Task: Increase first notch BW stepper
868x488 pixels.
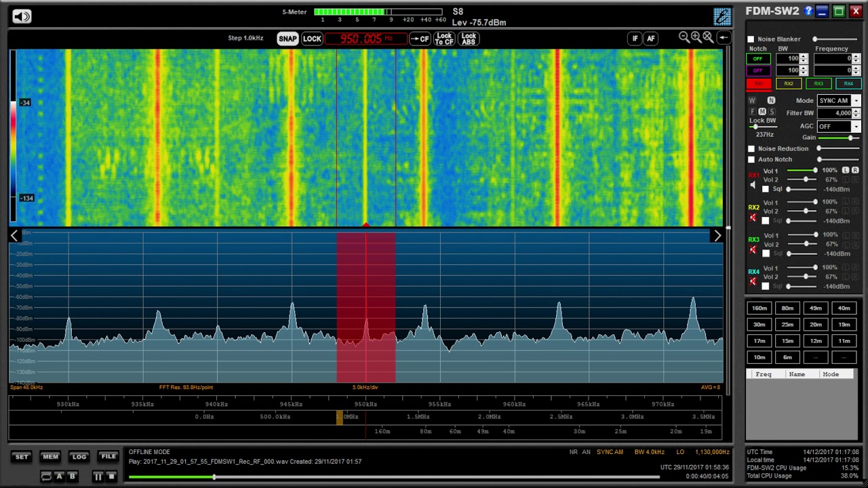Action: click(x=804, y=56)
